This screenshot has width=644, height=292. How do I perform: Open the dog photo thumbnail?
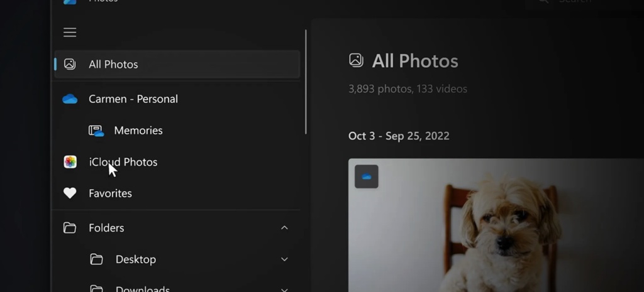[x=496, y=225]
